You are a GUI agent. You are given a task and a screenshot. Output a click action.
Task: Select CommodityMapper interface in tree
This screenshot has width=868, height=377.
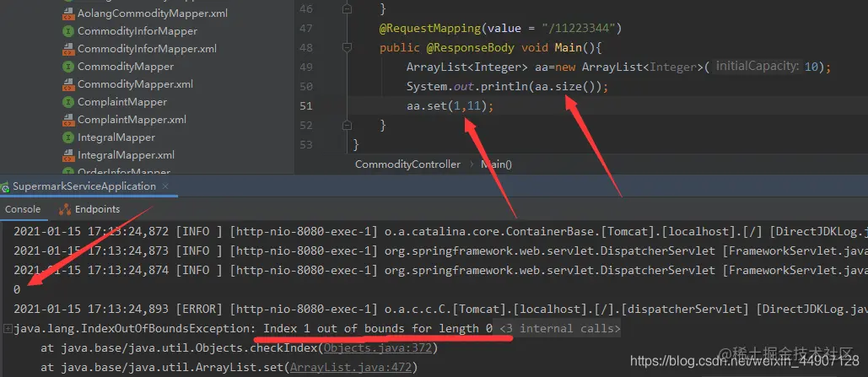pyautogui.click(x=126, y=67)
